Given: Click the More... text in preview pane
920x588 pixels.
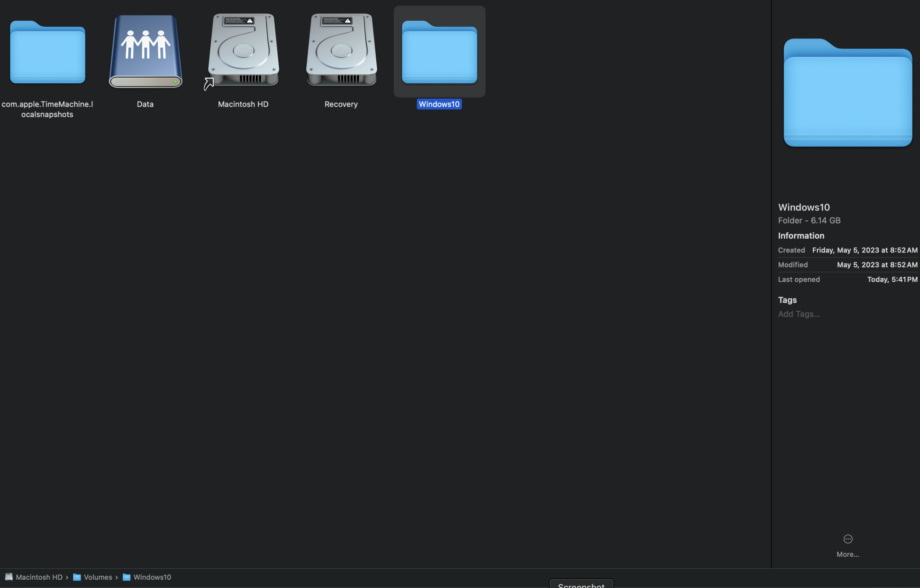Looking at the screenshot, I should tap(848, 554).
